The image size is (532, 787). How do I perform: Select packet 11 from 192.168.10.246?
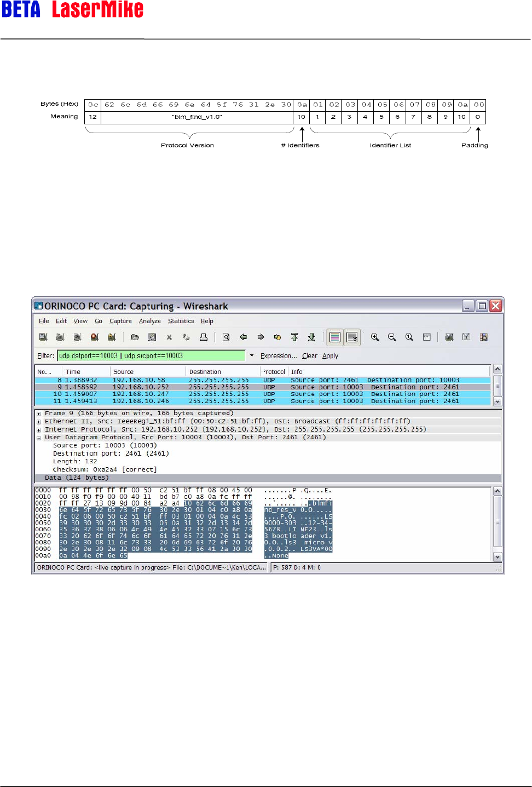pos(263,401)
